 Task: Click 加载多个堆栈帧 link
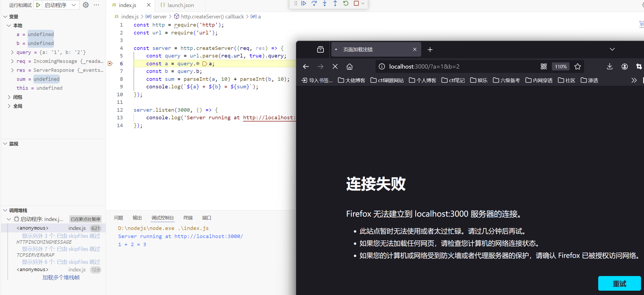(61, 277)
